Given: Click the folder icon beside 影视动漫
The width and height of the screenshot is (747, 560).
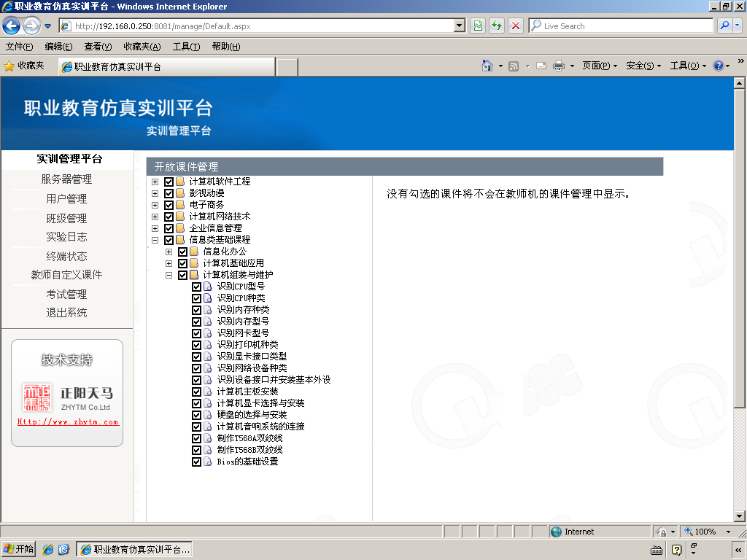Looking at the screenshot, I should [180, 192].
